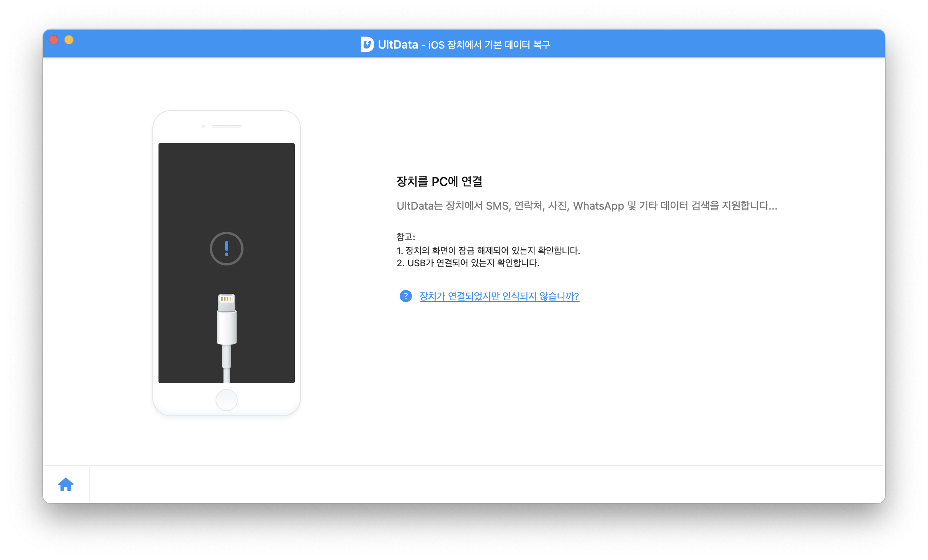Click note 1 about unlocking the screen
The height and width of the screenshot is (560, 928).
click(x=488, y=251)
